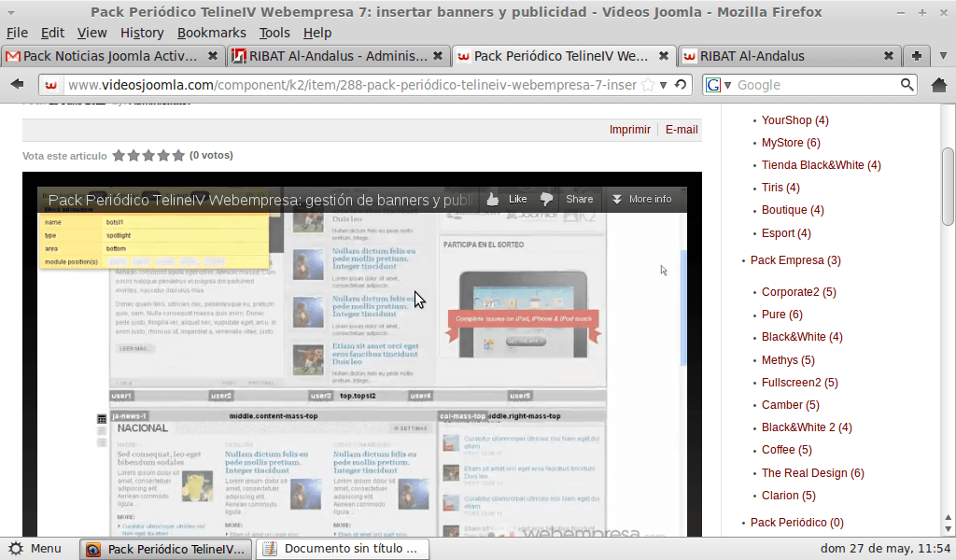Screen dimensions: 956x560
Task: Open the Pack Periódico (0) link
Action: (797, 523)
